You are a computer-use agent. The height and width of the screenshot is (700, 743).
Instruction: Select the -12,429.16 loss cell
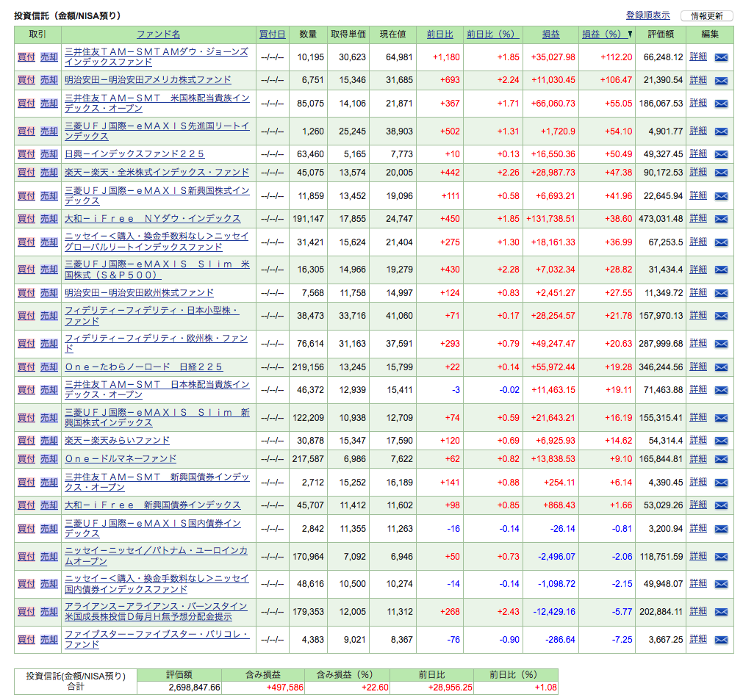click(554, 611)
